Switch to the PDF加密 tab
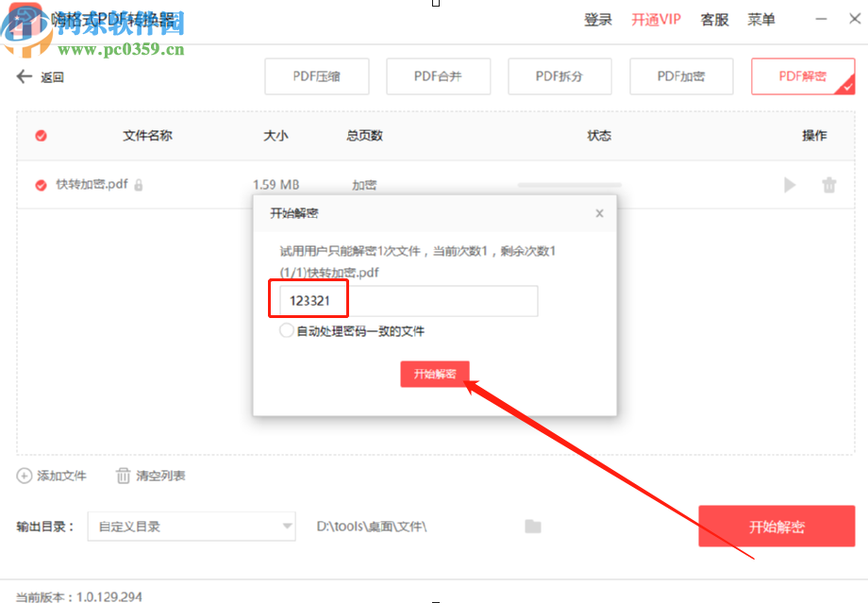The height and width of the screenshot is (603, 868). pos(681,76)
